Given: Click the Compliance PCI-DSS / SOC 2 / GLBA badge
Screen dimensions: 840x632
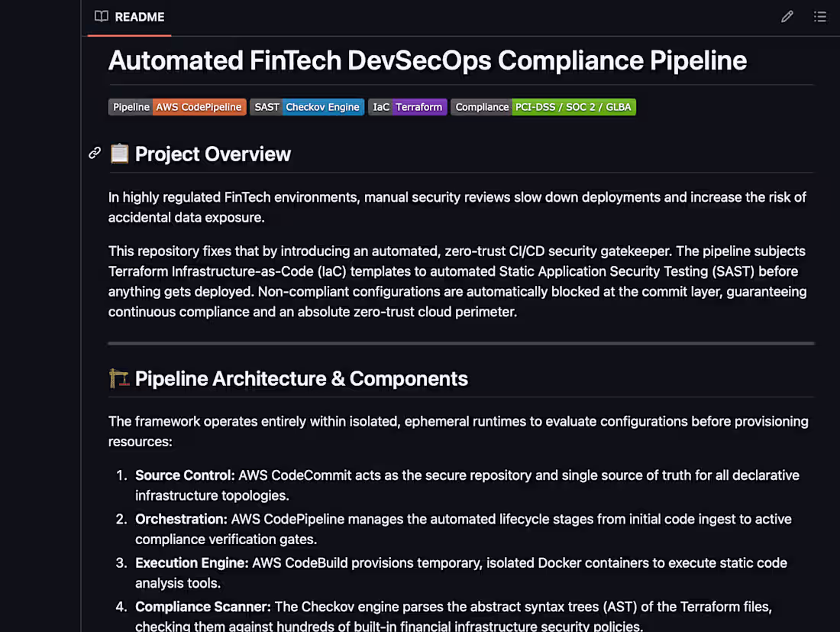Looking at the screenshot, I should [543, 107].
